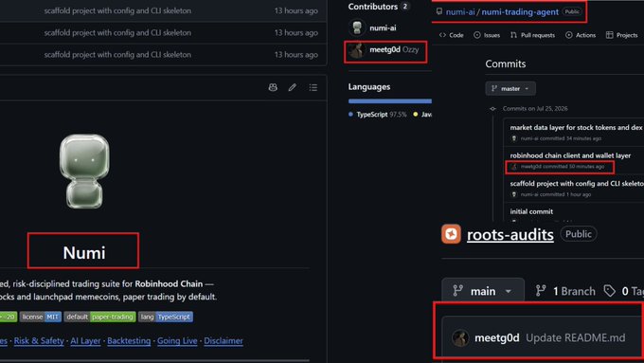Click the '1 Branch' link
The height and width of the screenshot is (363, 644).
tap(566, 291)
